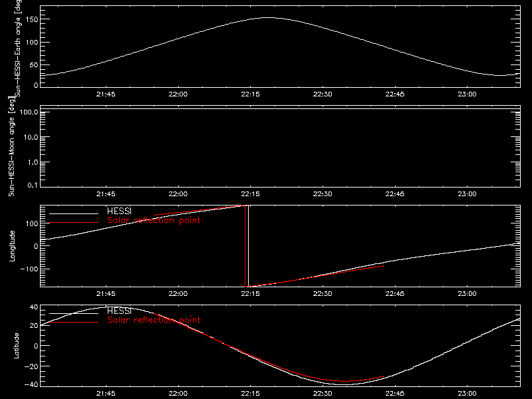Tap 23:00 label under Latitude plot
This screenshot has height=399, width=532.
(467, 394)
